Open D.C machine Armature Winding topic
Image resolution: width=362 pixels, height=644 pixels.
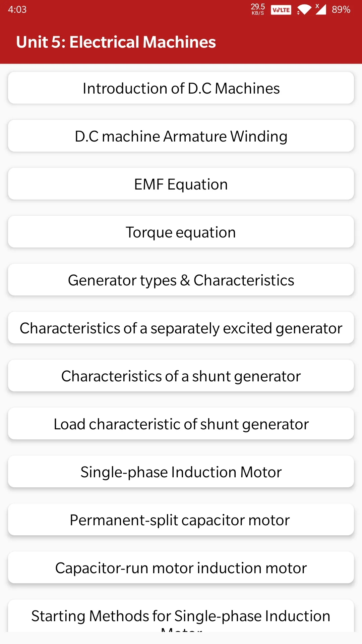(x=181, y=136)
